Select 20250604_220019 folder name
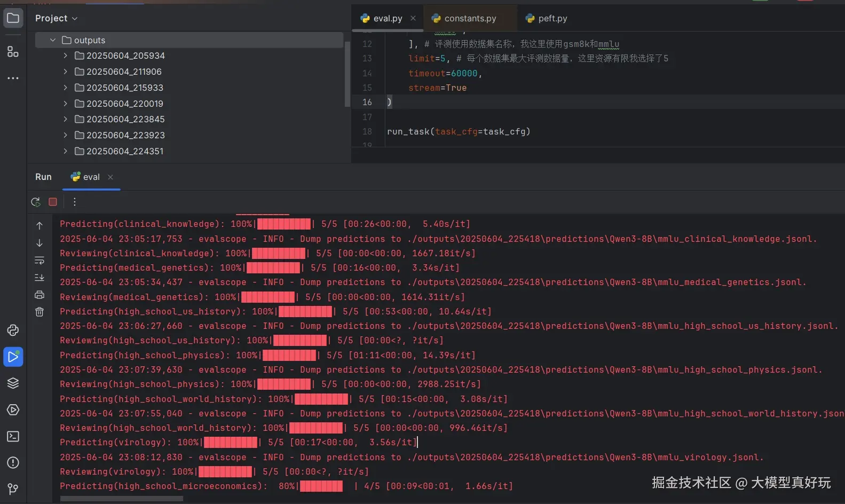The width and height of the screenshot is (845, 504). click(x=125, y=104)
